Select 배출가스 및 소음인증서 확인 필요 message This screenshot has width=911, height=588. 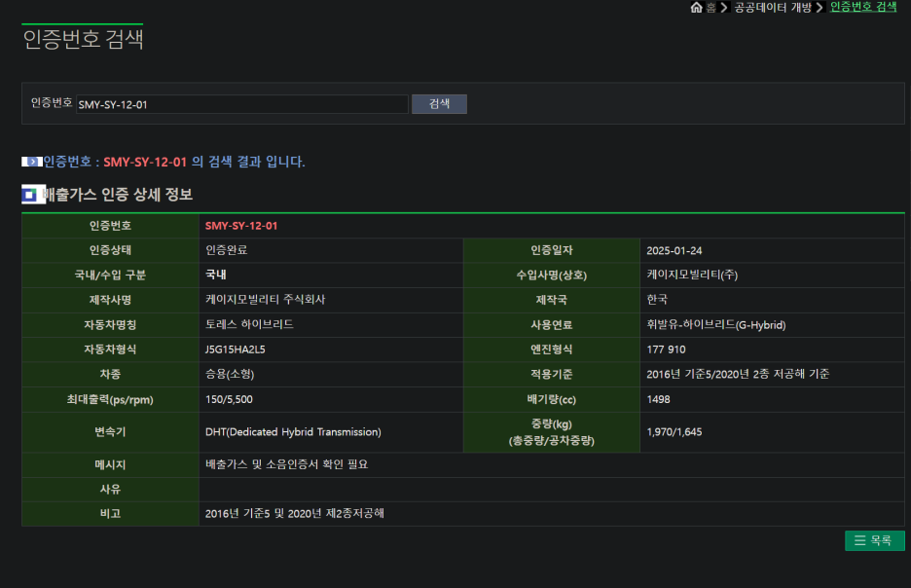[x=286, y=464]
